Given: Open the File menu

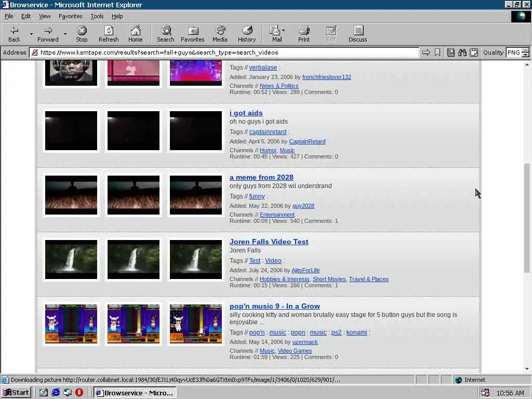Looking at the screenshot, I should click(x=9, y=16).
